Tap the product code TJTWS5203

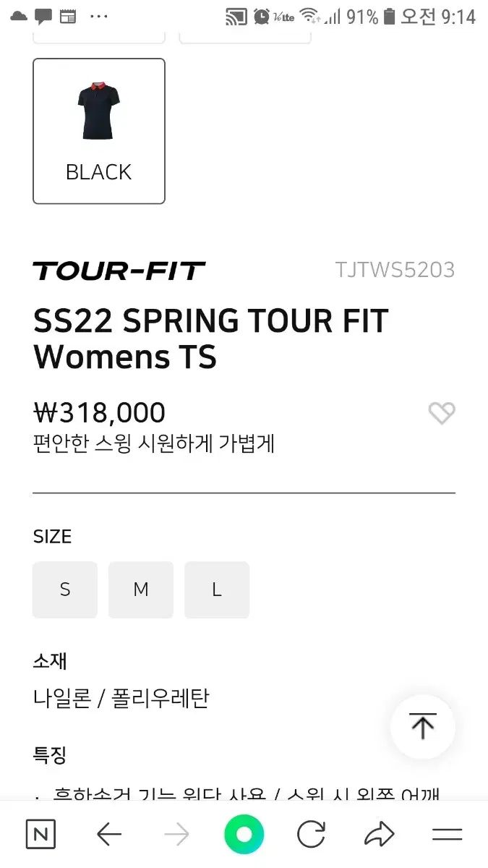[395, 270]
